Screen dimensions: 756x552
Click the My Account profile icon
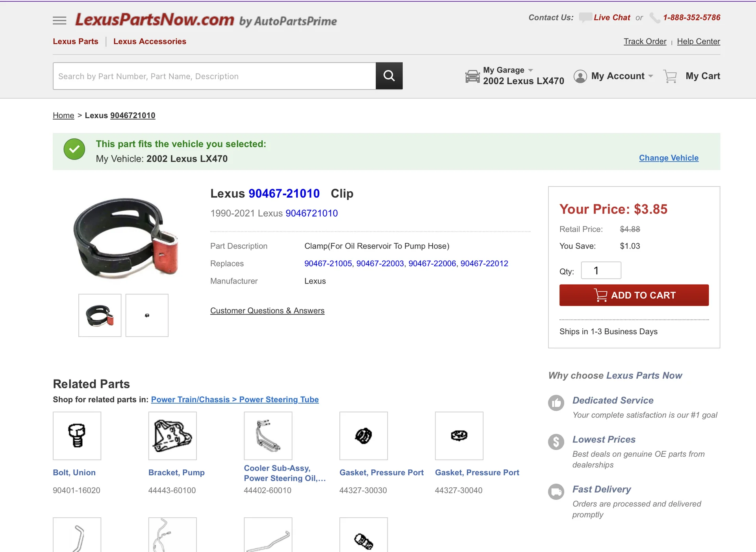coord(580,76)
